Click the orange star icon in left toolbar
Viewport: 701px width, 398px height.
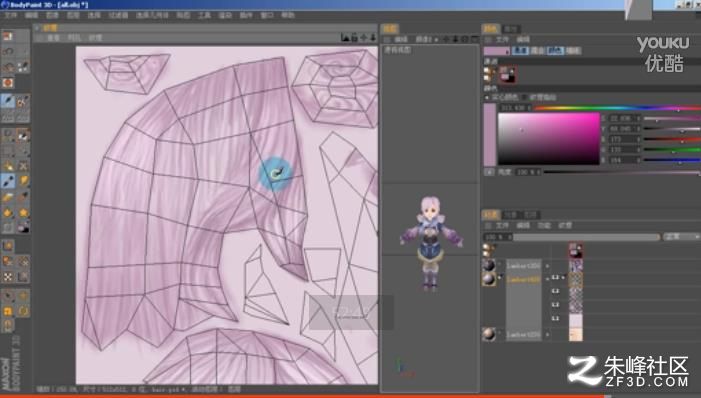23,213
